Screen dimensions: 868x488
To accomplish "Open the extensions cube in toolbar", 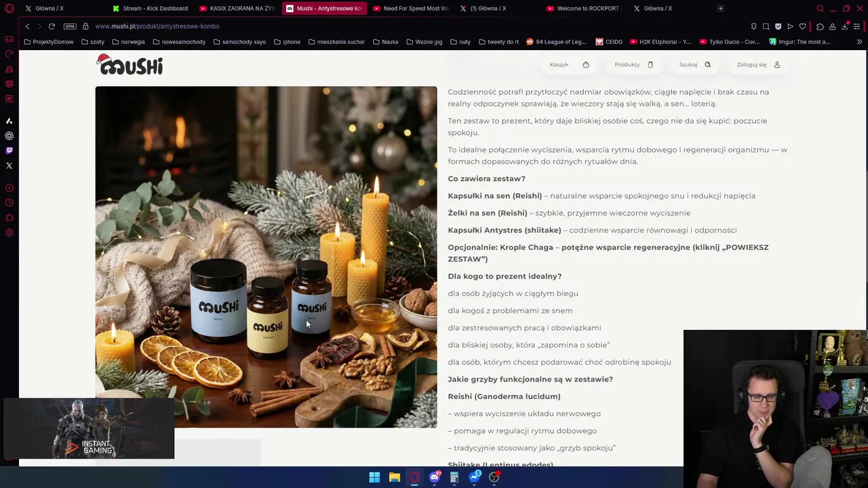I will [x=820, y=26].
